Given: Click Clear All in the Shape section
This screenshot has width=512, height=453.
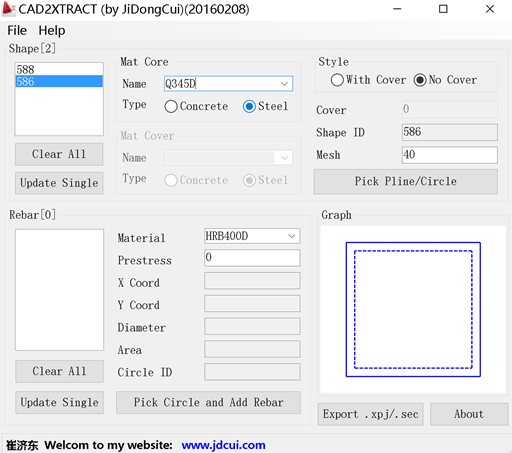Looking at the screenshot, I should point(59,154).
